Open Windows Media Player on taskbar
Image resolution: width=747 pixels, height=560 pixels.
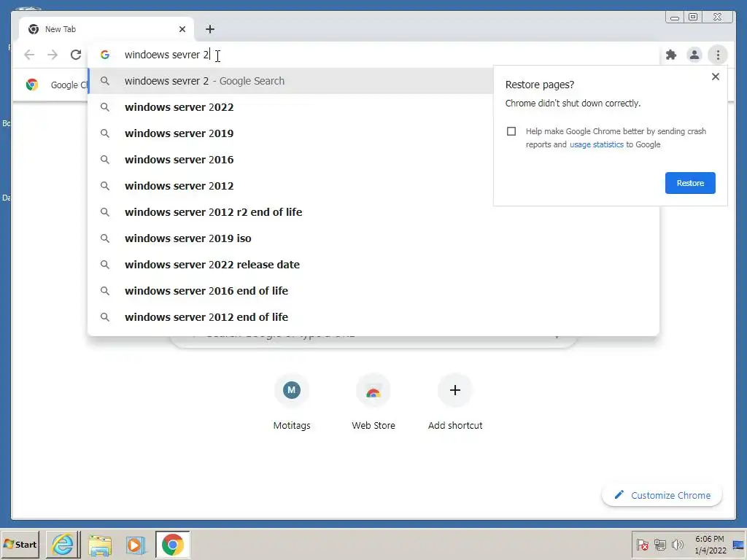136,544
